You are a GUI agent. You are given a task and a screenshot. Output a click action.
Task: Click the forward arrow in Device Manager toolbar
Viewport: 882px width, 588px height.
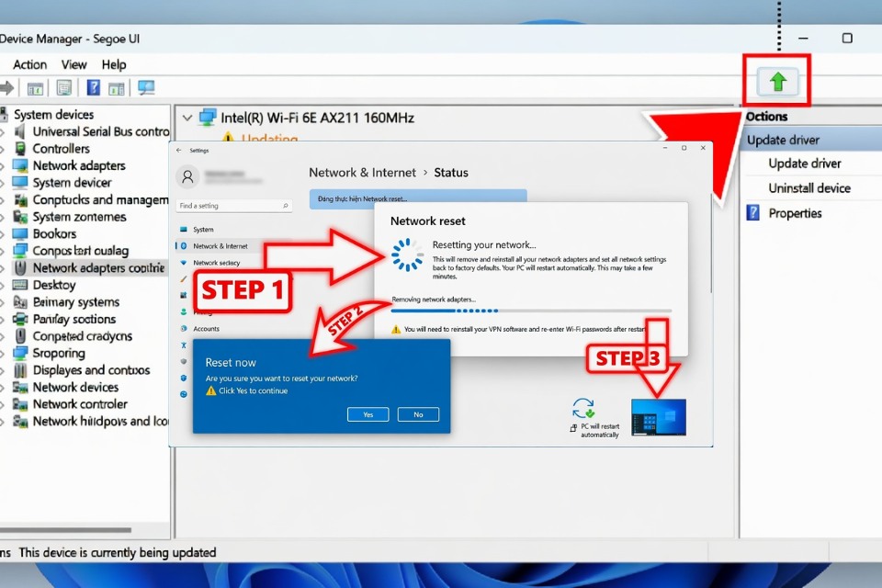[x=6, y=88]
